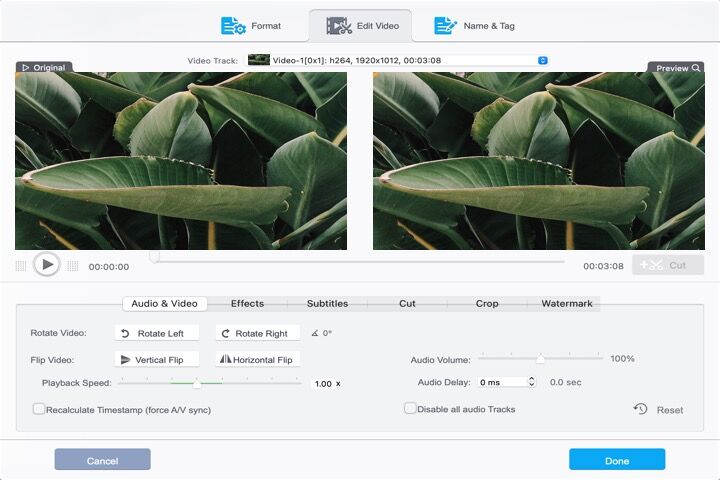Click the Format document gear icon
This screenshot has width=720, height=480.
pos(233,26)
